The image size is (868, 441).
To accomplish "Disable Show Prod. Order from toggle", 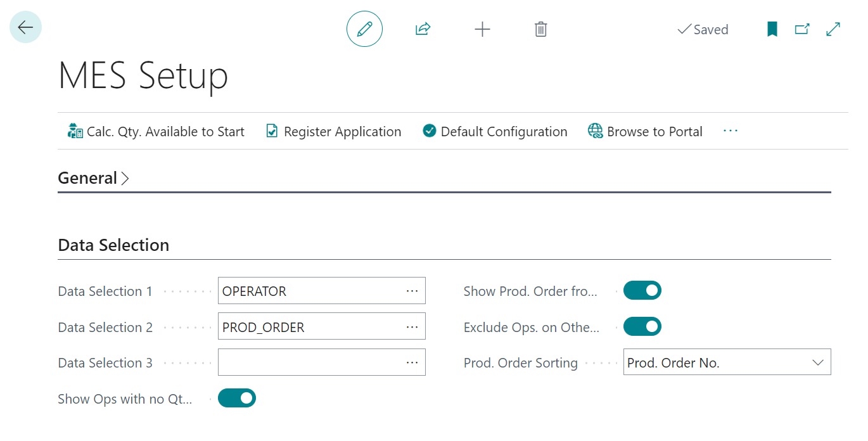I will tap(642, 290).
